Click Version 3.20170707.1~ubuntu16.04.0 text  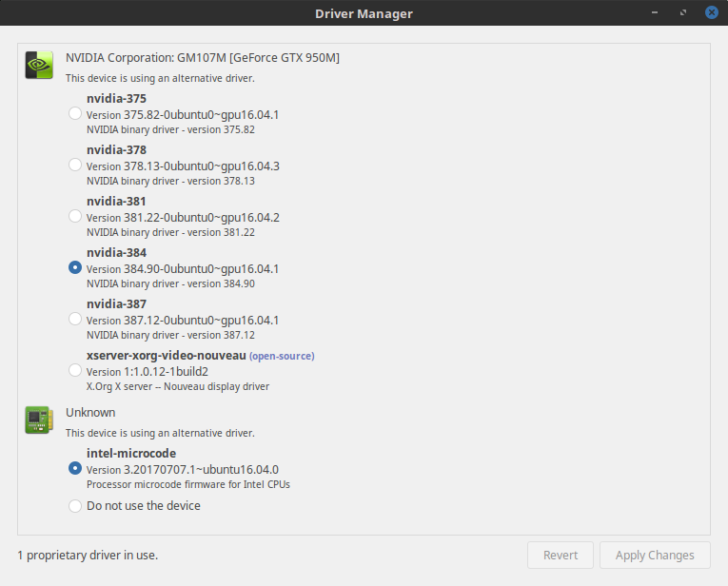[183, 470]
